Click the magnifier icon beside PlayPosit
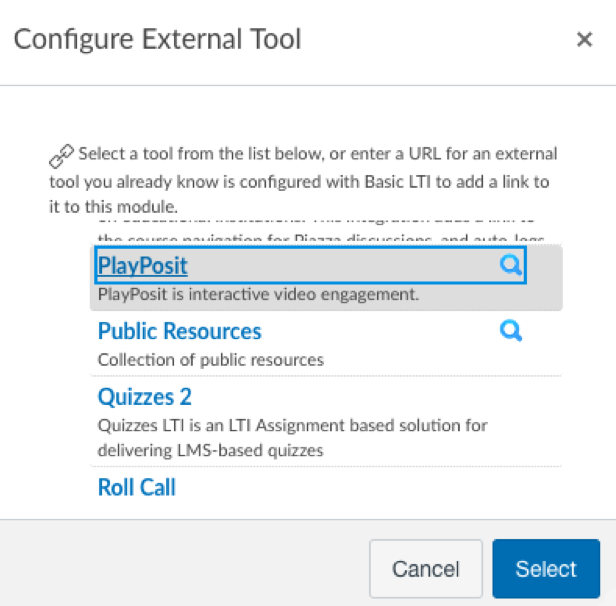The width and height of the screenshot is (616, 606). point(511,265)
